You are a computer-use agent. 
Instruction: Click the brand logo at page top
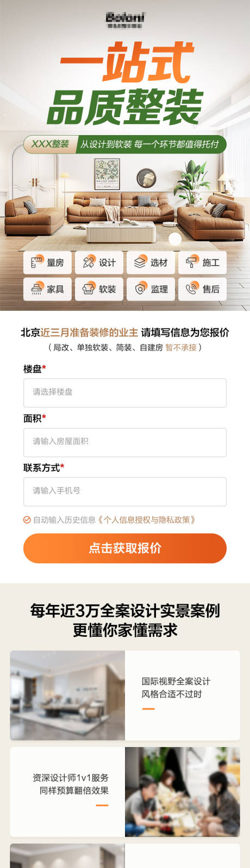point(125,20)
